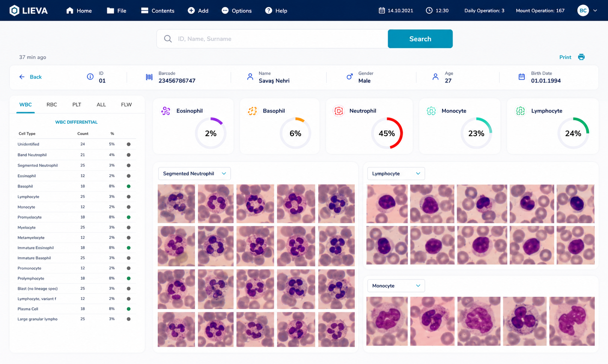
Task: Click the printer icon next to Print
Action: click(581, 57)
